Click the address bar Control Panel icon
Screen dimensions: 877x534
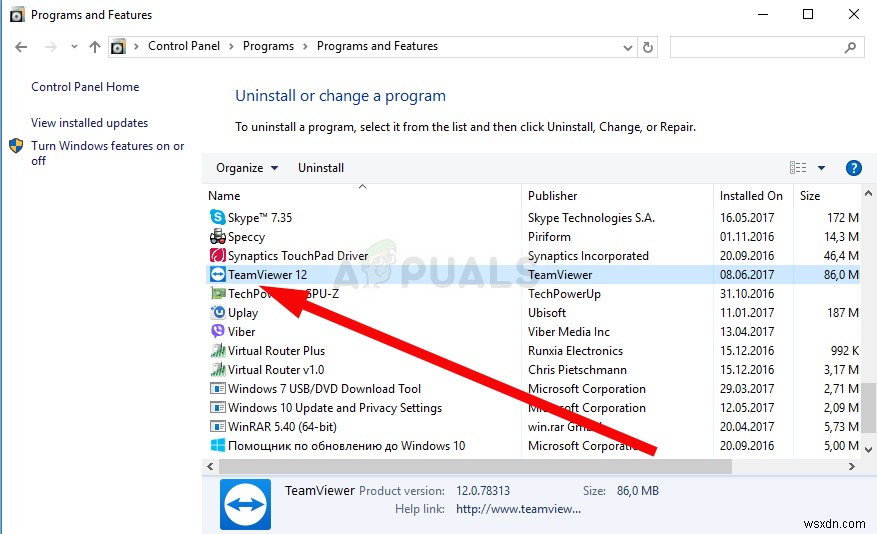click(x=118, y=47)
